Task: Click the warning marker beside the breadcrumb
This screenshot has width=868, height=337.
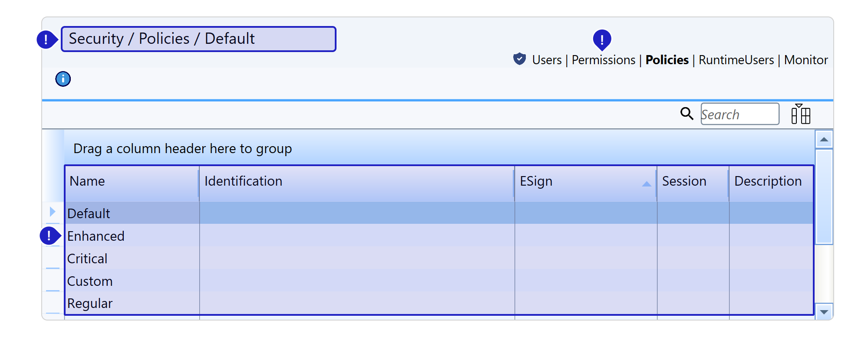Action: 46,39
